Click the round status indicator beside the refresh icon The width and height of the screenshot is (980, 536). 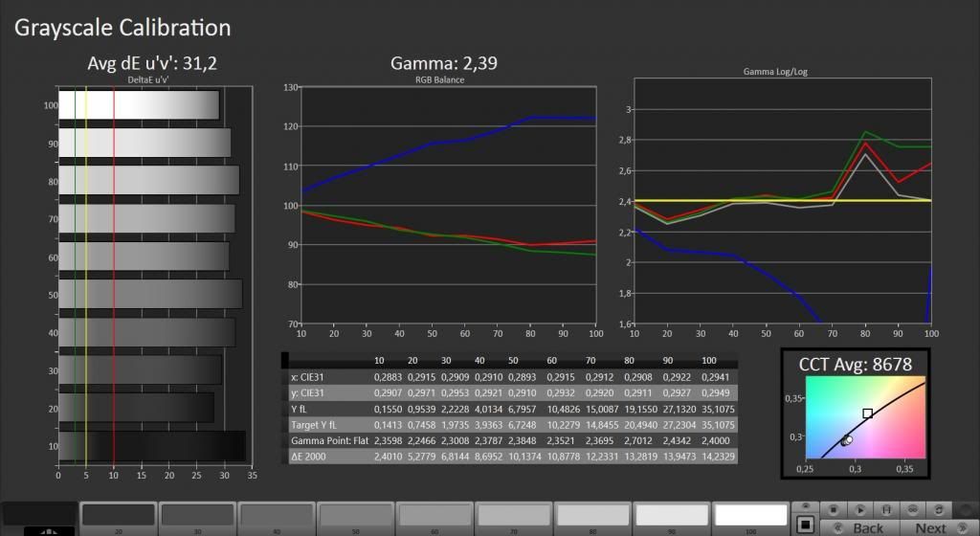(966, 510)
